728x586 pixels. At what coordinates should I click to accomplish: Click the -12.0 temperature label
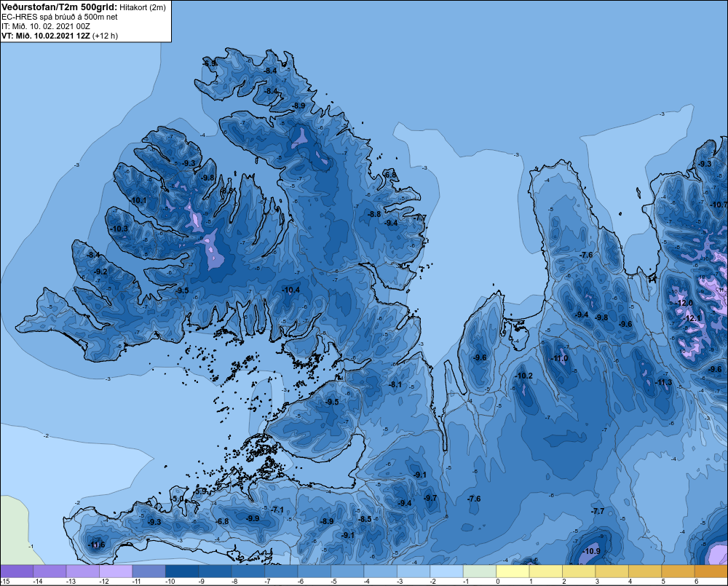tap(684, 303)
